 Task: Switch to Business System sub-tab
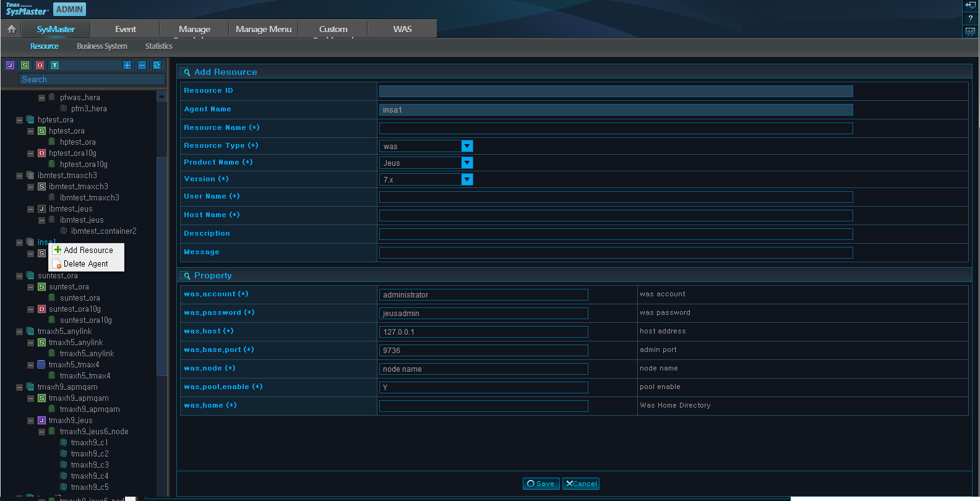point(102,46)
